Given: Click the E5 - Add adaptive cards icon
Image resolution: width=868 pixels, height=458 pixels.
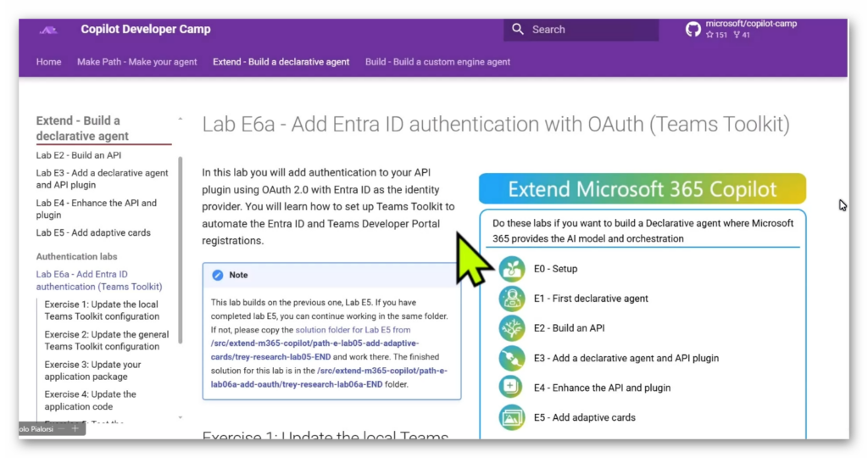Looking at the screenshot, I should [511, 417].
